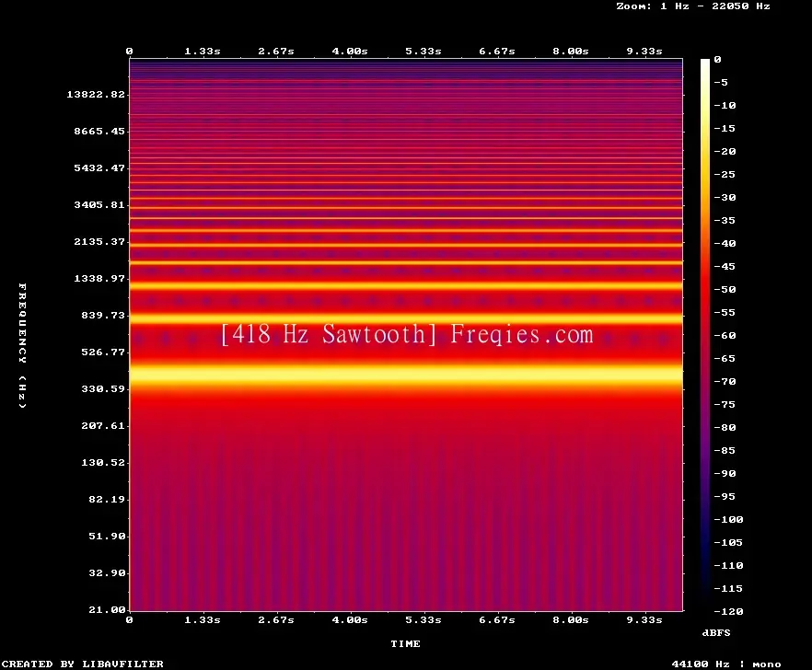Viewport: 812px width, 670px height.
Task: Click the 82.19 frequency axis label
Action: point(107,499)
